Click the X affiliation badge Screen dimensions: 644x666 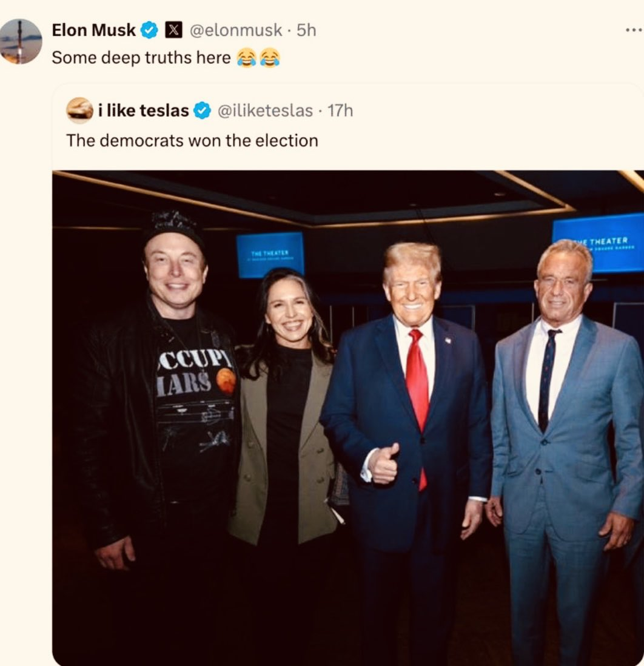click(x=173, y=29)
